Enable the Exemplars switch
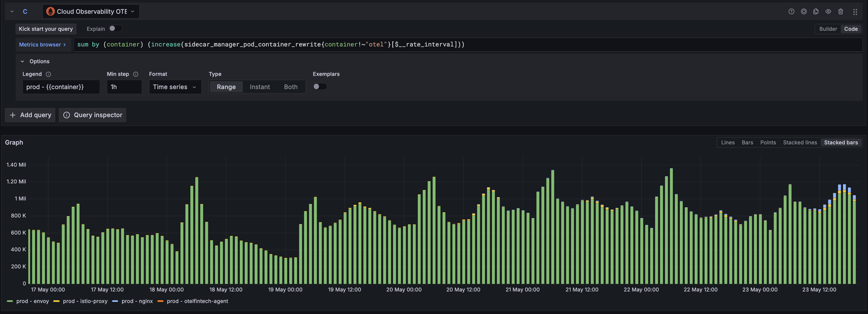Image resolution: width=868 pixels, height=314 pixels. (320, 87)
